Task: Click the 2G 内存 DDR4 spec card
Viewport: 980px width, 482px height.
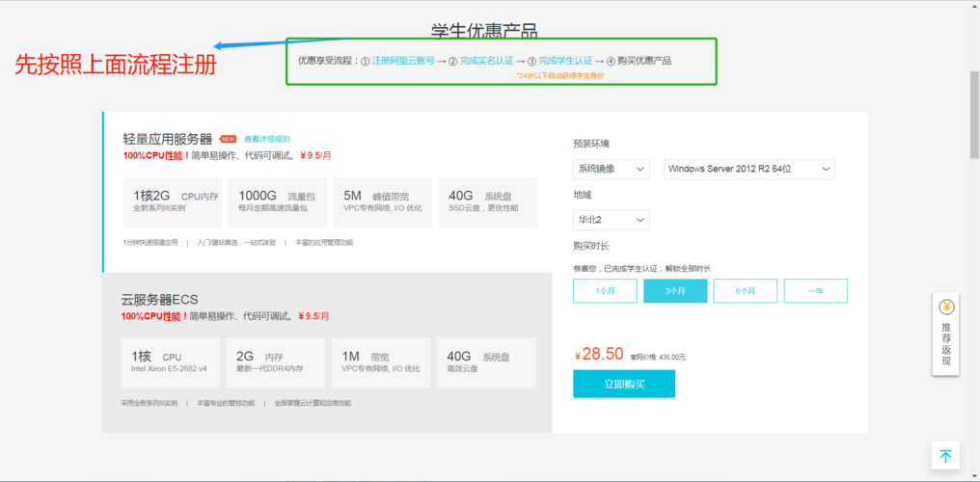Action: tap(276, 363)
